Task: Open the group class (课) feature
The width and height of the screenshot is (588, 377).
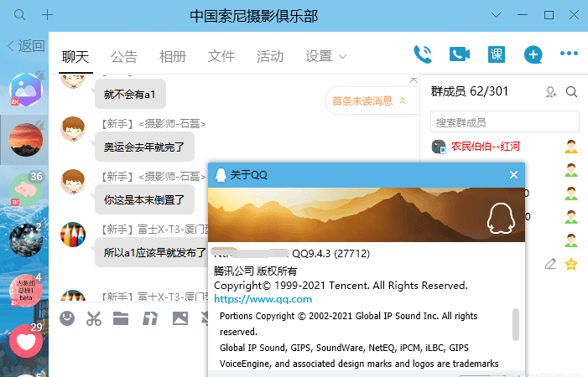Action: 496,54
